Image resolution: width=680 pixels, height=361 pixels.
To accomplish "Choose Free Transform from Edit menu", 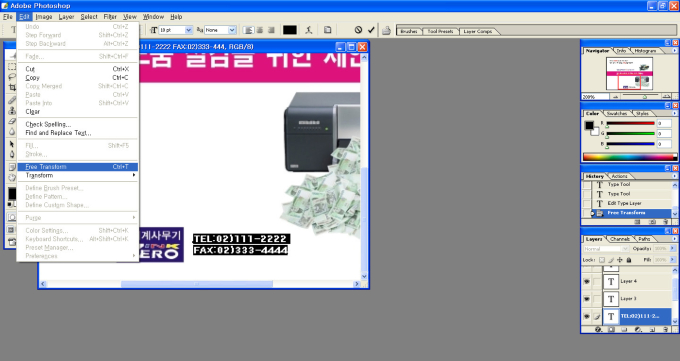I will coord(77,167).
